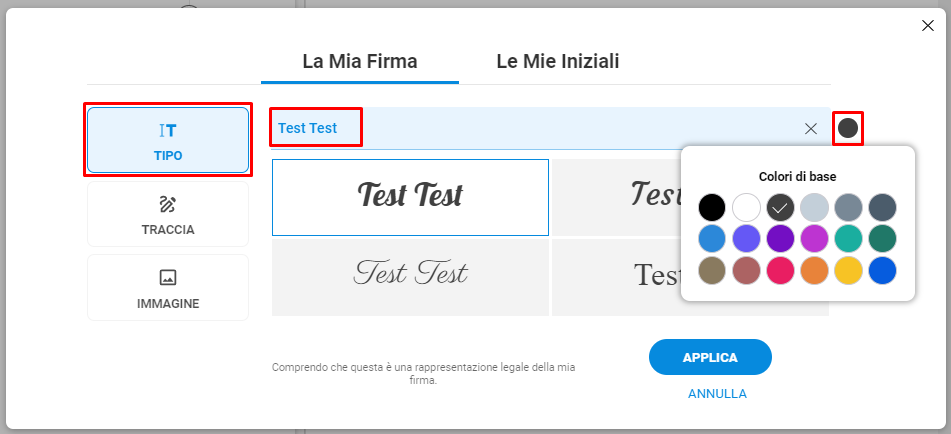Click the APPLICA button
The width and height of the screenshot is (951, 434).
click(x=710, y=357)
